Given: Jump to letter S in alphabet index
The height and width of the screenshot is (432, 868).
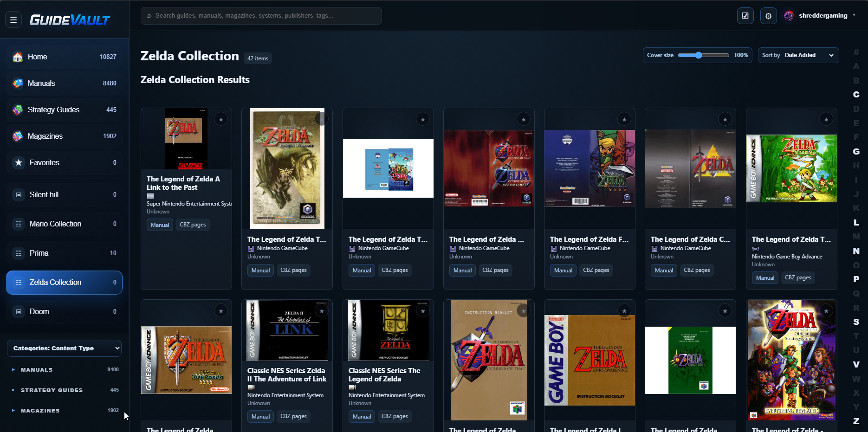Looking at the screenshot, I should pyautogui.click(x=856, y=322).
